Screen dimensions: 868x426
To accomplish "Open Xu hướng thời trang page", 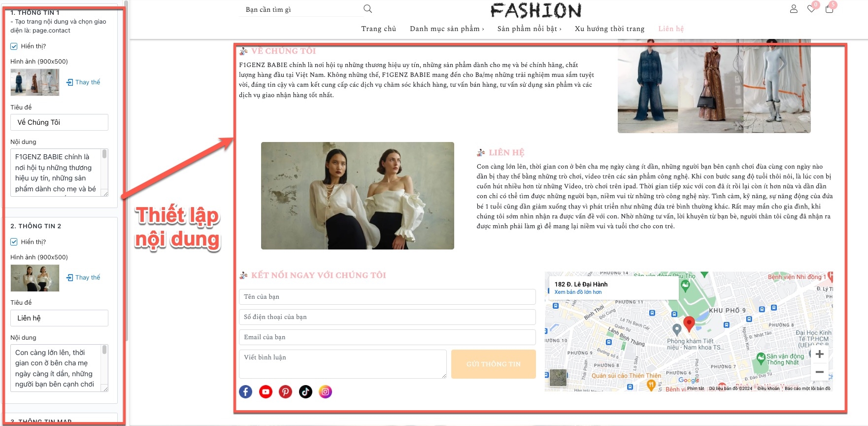I will point(609,29).
